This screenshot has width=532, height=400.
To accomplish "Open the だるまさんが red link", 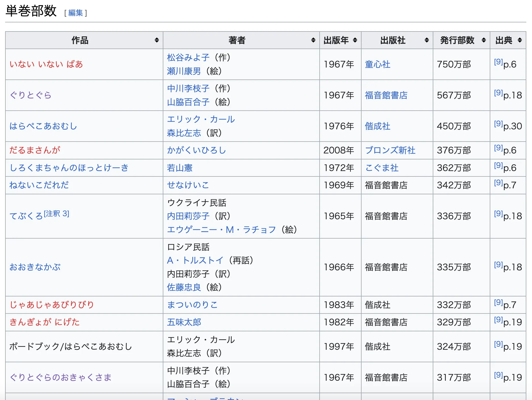I will 35,150.
